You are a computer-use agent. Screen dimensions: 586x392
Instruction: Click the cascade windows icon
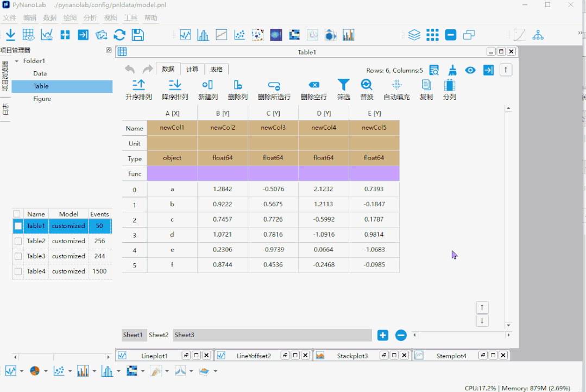pyautogui.click(x=469, y=35)
